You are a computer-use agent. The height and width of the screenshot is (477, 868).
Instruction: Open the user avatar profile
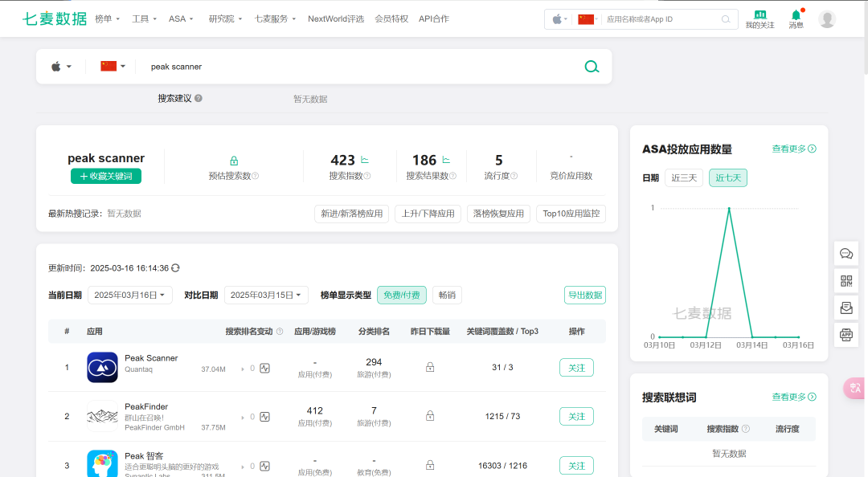pos(827,19)
